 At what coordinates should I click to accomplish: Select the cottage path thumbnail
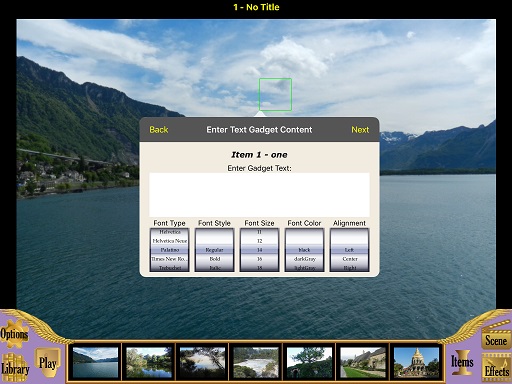(363, 362)
